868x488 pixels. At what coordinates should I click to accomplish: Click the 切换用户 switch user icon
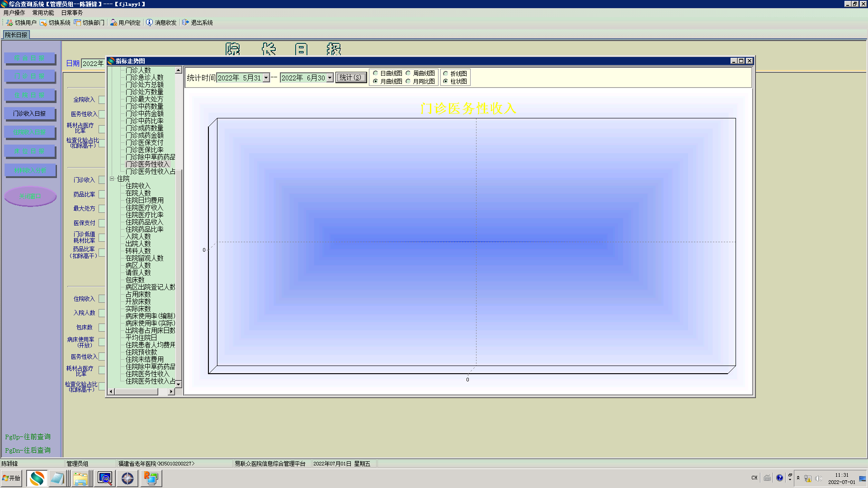pos(9,23)
